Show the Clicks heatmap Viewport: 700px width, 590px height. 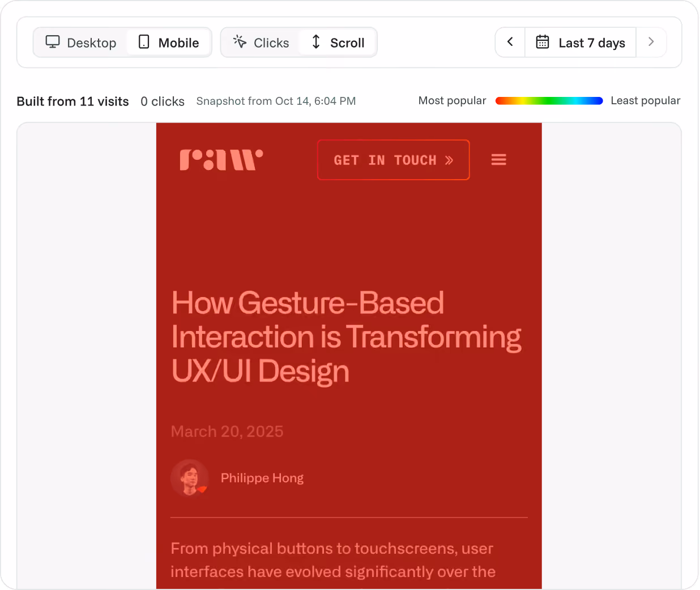[261, 43]
